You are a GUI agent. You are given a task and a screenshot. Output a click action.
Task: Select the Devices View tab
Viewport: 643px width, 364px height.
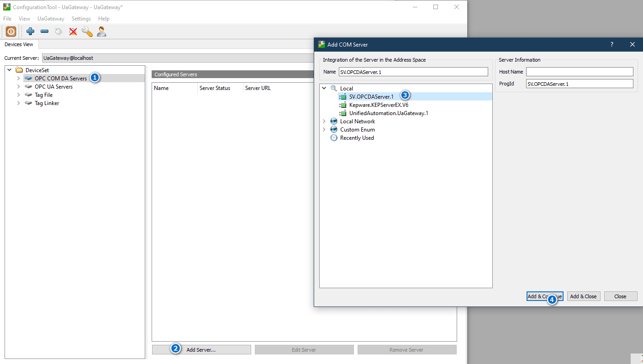[x=19, y=44]
